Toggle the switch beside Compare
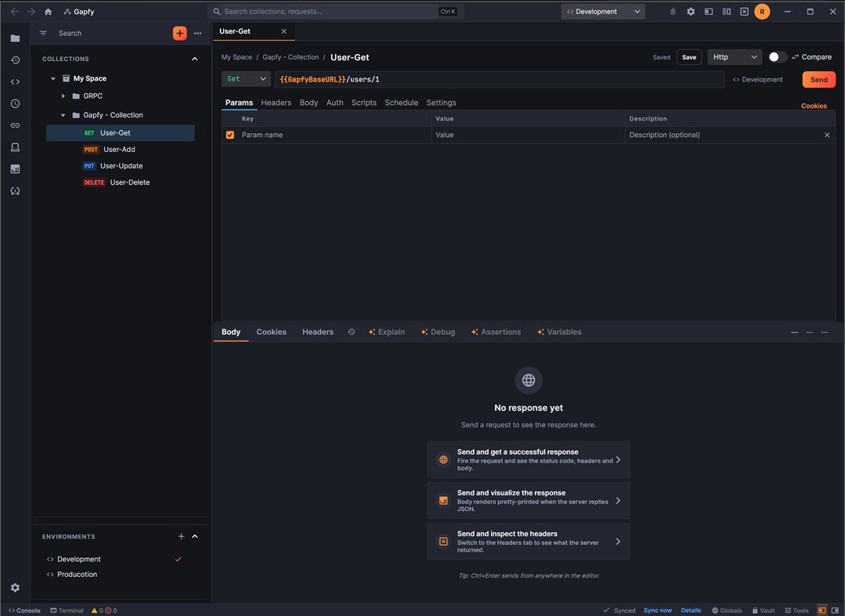Screen dimensions: 845x616 pyautogui.click(x=777, y=57)
